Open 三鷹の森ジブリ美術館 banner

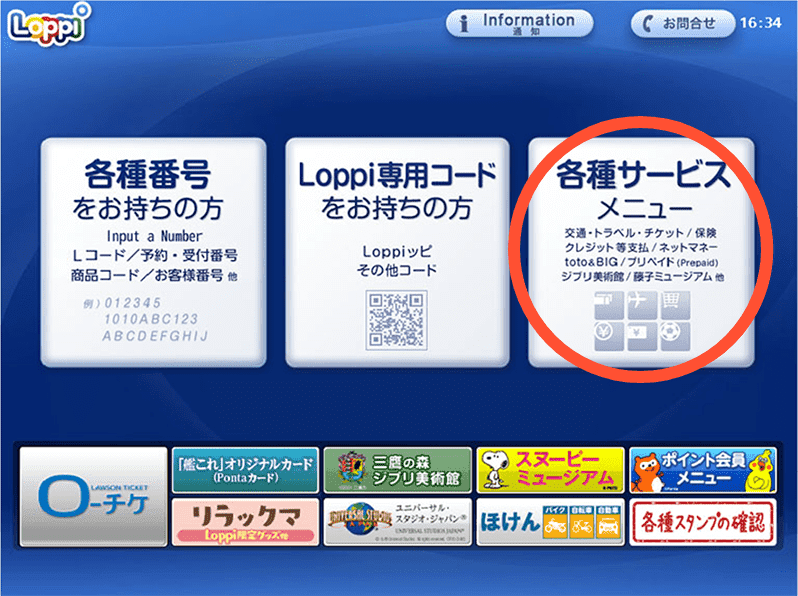coord(398,470)
